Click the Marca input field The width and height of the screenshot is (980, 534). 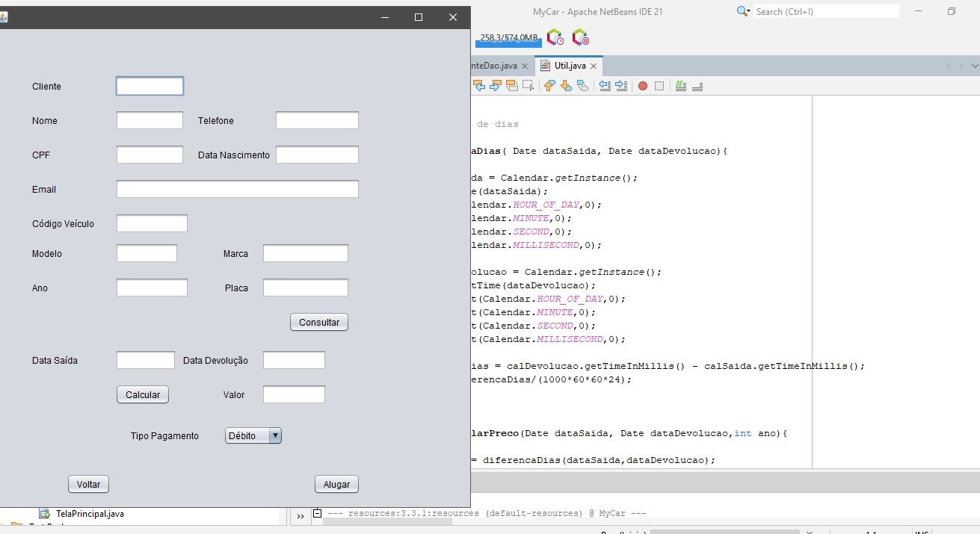click(x=306, y=253)
